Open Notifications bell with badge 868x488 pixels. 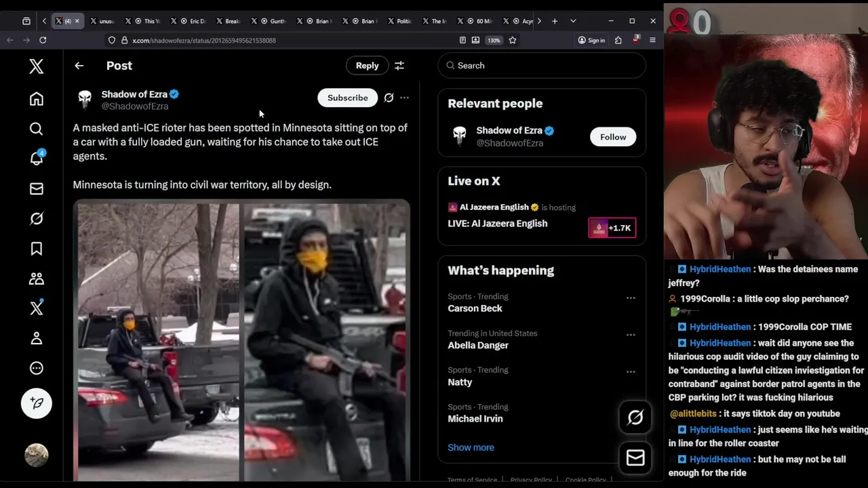pos(37,158)
